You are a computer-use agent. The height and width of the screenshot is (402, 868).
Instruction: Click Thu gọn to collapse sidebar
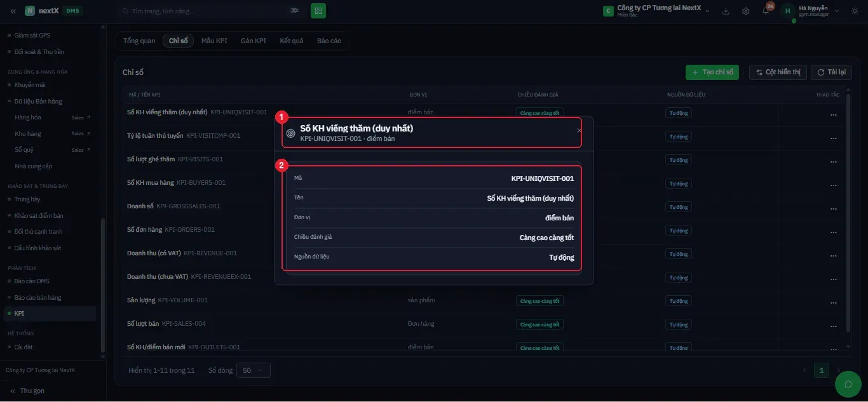(27, 391)
